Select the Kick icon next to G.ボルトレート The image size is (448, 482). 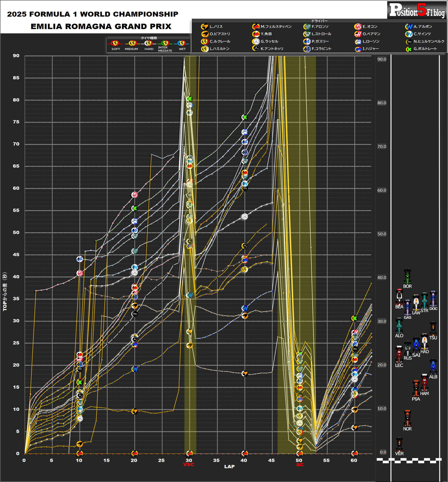[409, 49]
